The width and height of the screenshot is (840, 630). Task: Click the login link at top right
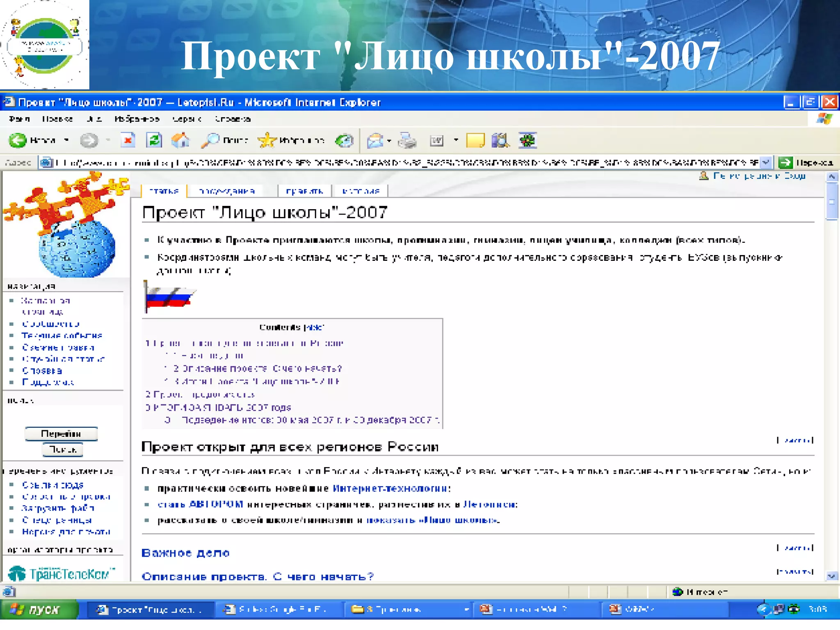click(x=759, y=176)
